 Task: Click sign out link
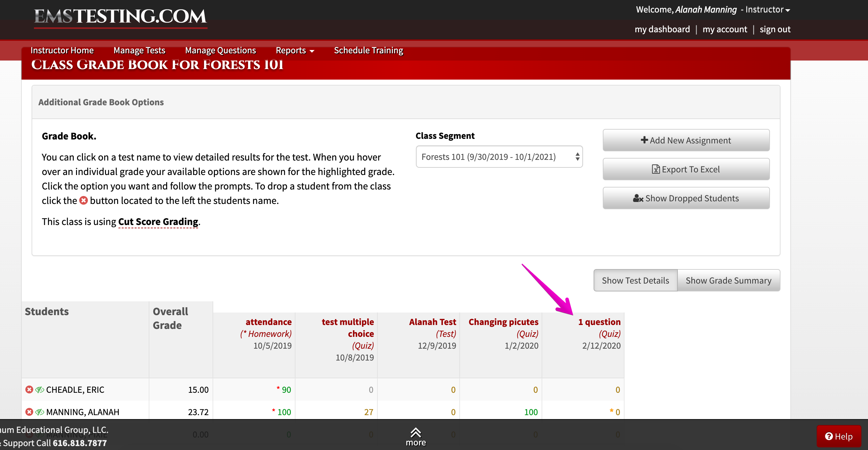click(x=775, y=29)
